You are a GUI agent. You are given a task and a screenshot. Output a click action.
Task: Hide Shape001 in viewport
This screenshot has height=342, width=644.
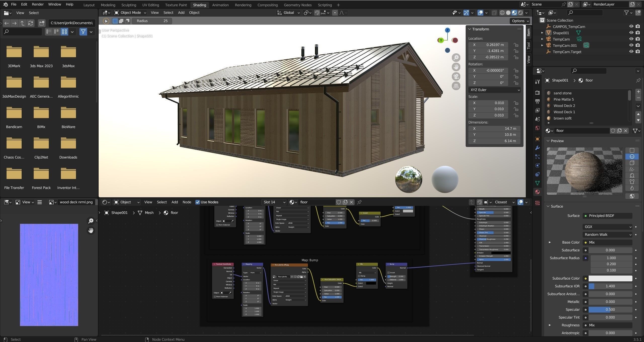coord(631,33)
